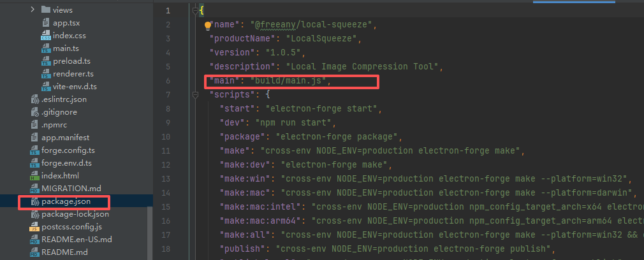Image resolution: width=644 pixels, height=260 pixels.
Task: Click the "publish" script key
Action: tap(242, 248)
